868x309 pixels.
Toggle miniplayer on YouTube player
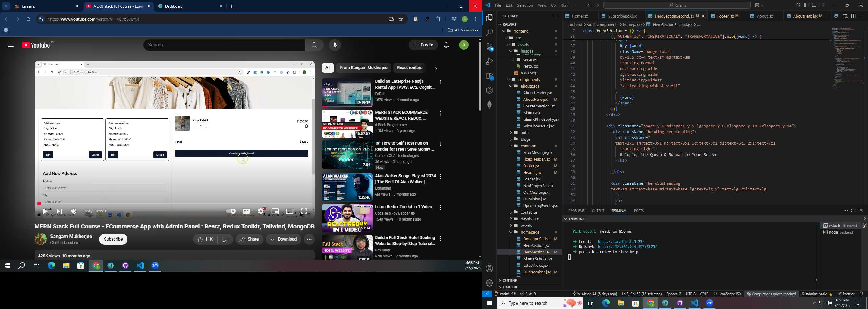point(275,212)
